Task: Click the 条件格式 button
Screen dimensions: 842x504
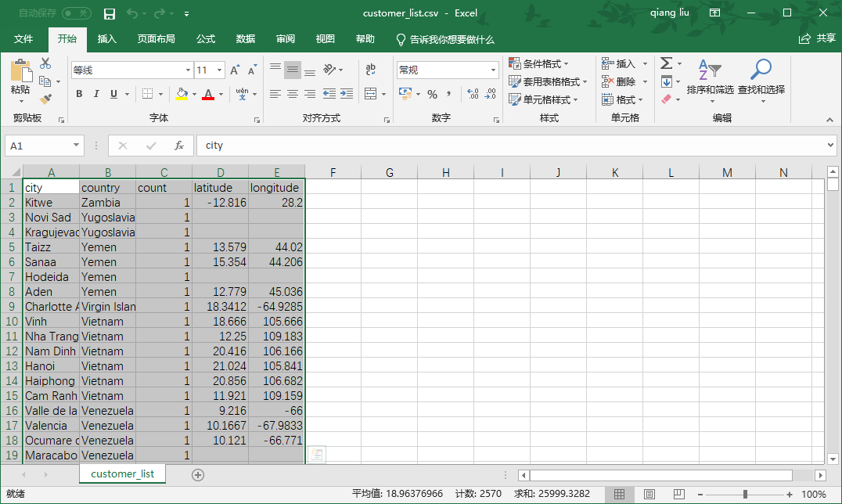Action: (540, 63)
